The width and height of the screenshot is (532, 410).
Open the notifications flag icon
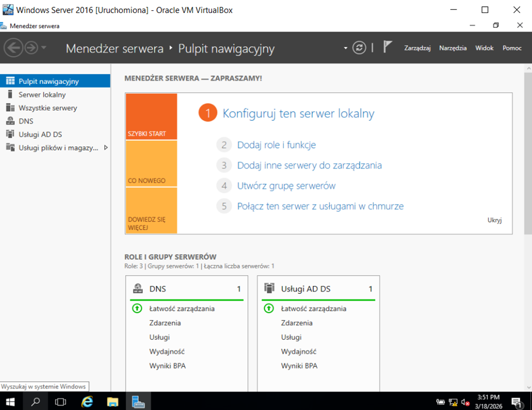[388, 48]
